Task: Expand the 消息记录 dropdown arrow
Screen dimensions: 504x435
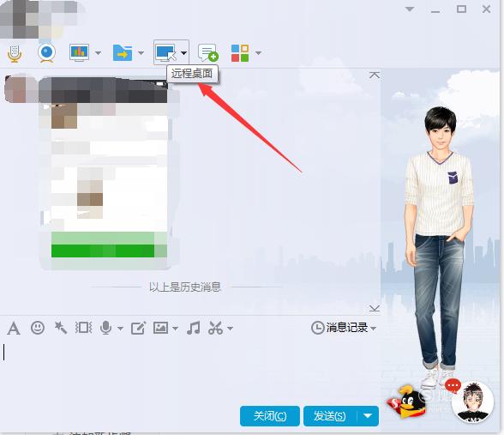Action: pyautogui.click(x=373, y=329)
